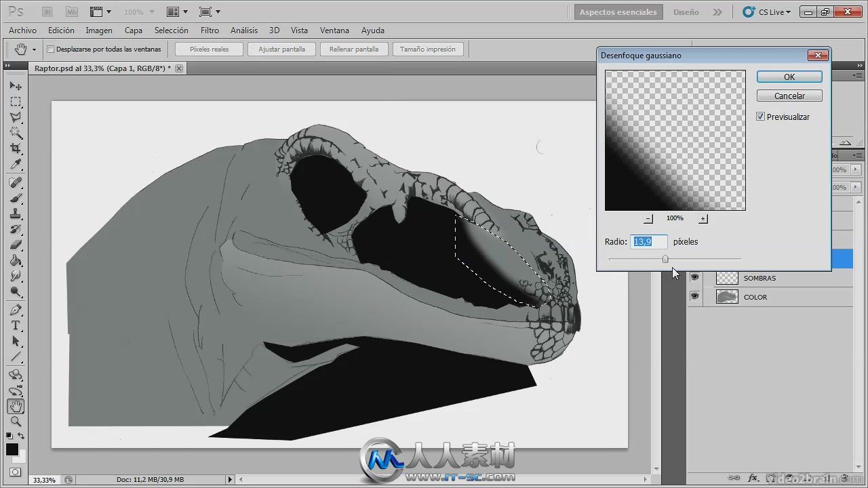Select the Eyedropper tool

point(16,164)
